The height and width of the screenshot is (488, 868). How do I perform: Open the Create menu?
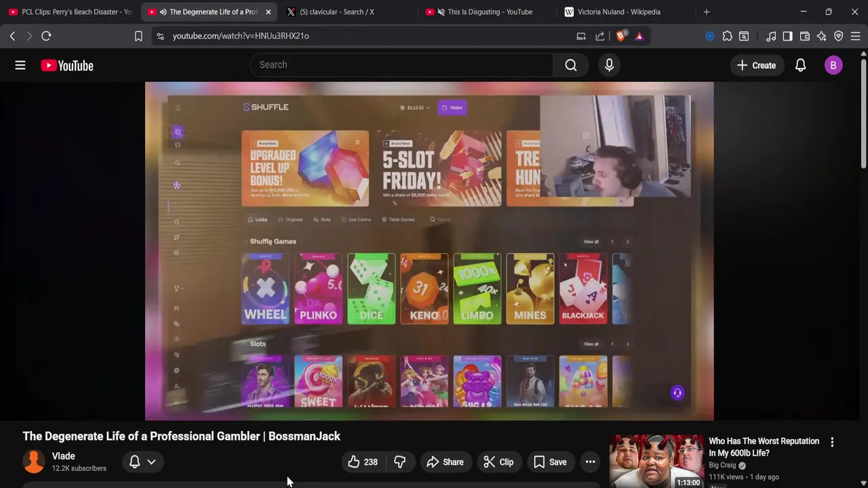click(757, 65)
